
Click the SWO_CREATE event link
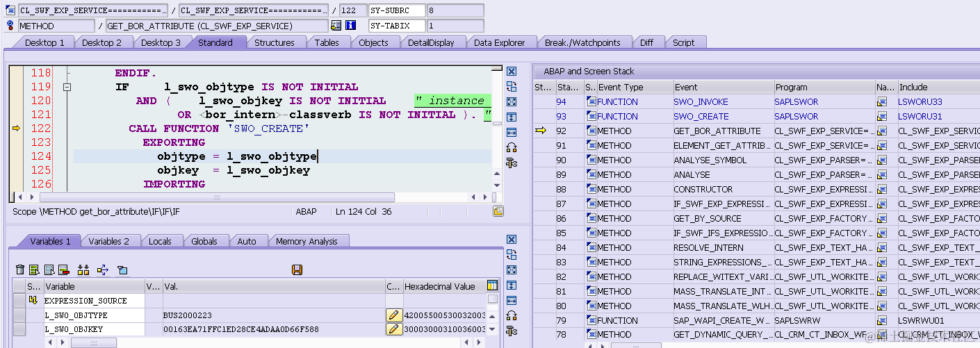(701, 117)
